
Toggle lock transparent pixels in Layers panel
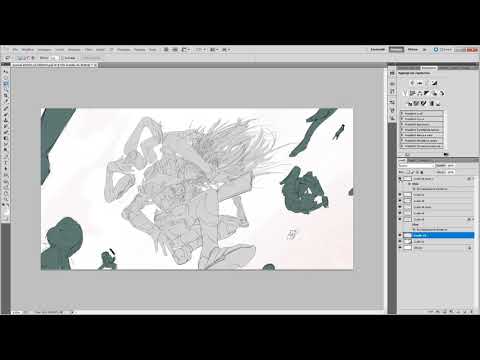[408, 172]
